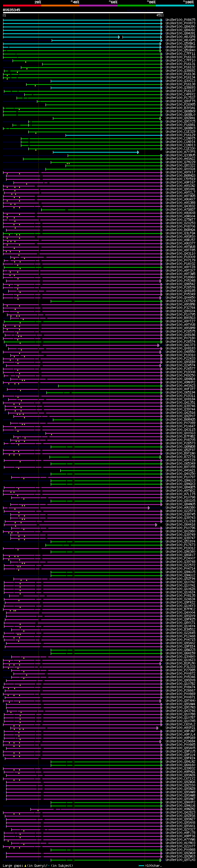The width and height of the screenshot is (197, 868).
Task: Click label UniRef100_Q30CC3
Action: pos(180,81)
